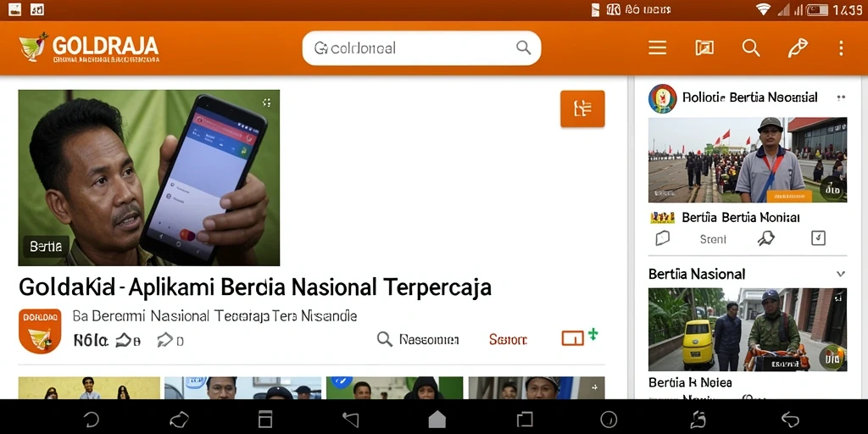
Task: Click the Bertia Bertia Monial caption
Action: click(740, 218)
